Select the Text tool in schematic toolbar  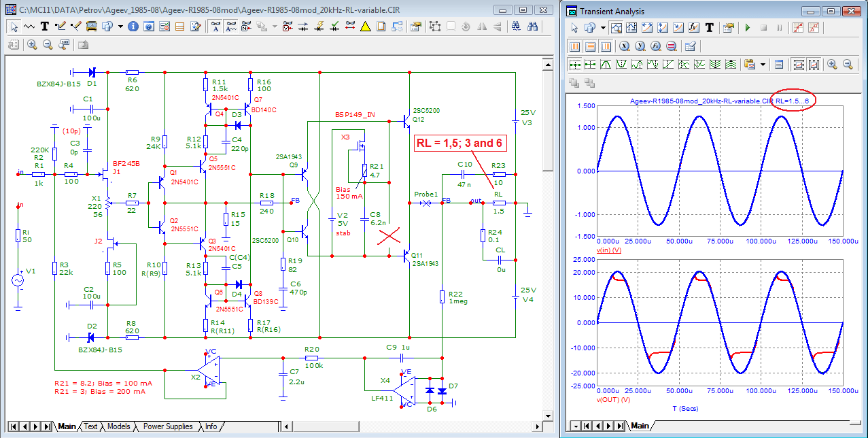click(x=44, y=27)
